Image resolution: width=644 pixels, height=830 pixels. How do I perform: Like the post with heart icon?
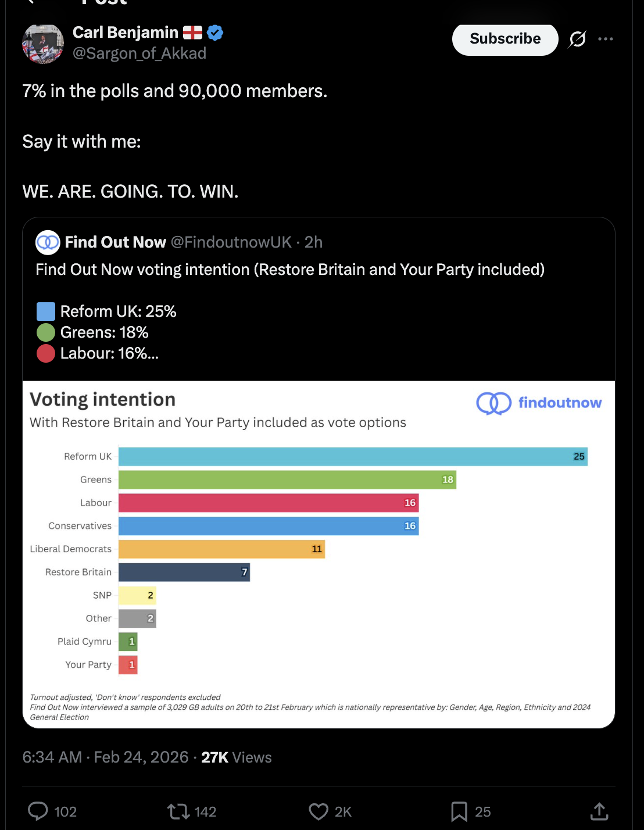[x=319, y=811]
